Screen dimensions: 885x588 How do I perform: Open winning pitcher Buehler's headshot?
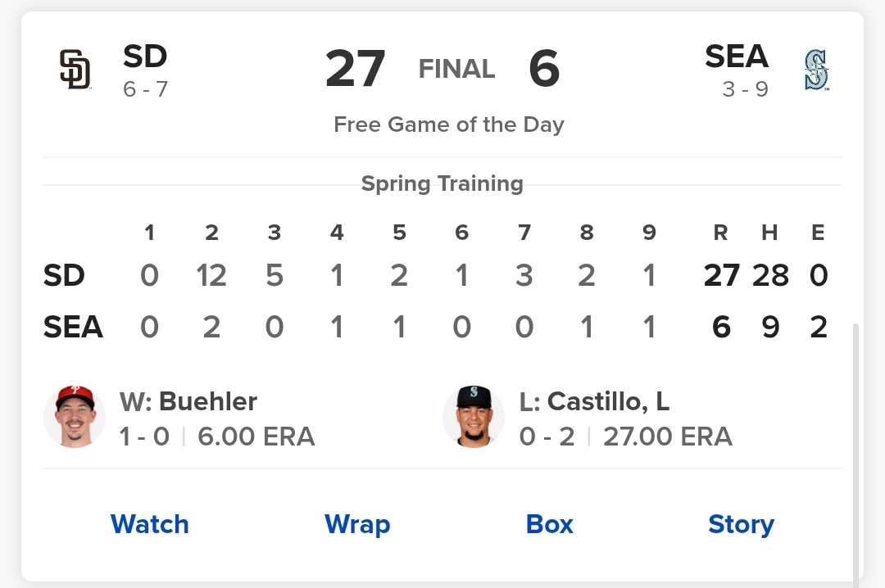click(x=75, y=417)
